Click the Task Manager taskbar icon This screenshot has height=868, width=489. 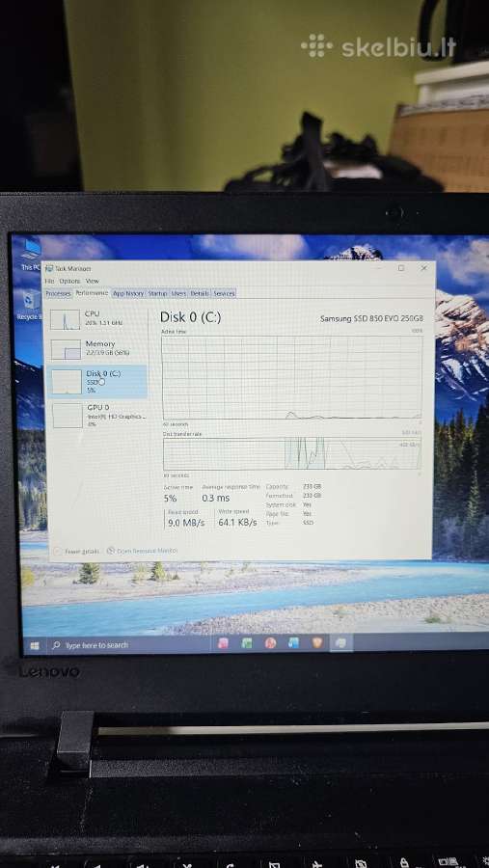click(x=340, y=642)
